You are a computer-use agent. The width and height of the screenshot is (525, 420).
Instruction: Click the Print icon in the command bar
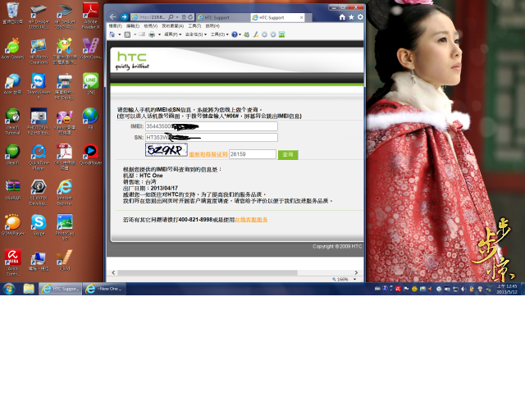pyautogui.click(x=152, y=34)
